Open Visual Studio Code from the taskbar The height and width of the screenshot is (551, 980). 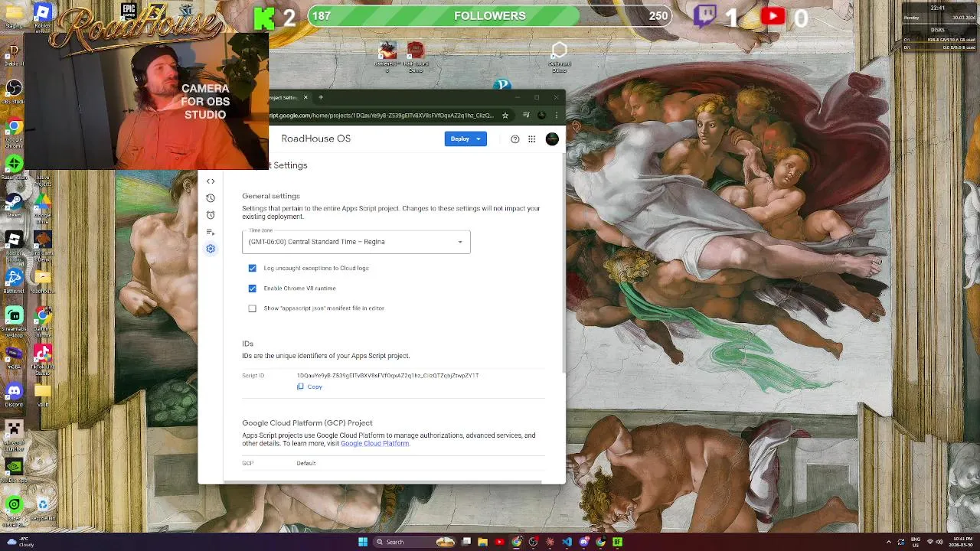click(567, 542)
